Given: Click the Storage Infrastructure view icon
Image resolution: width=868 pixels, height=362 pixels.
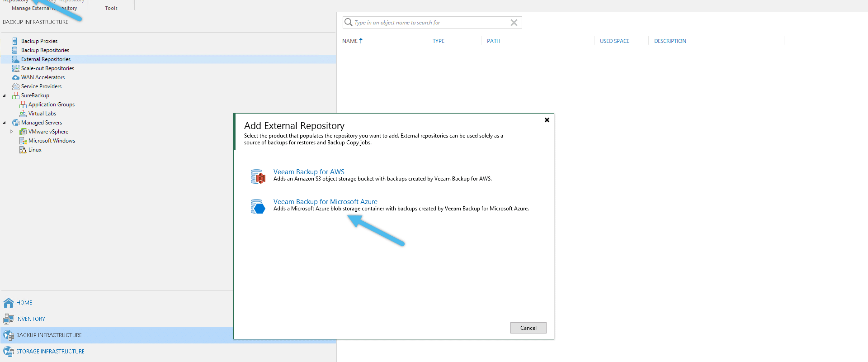Looking at the screenshot, I should 9,352.
